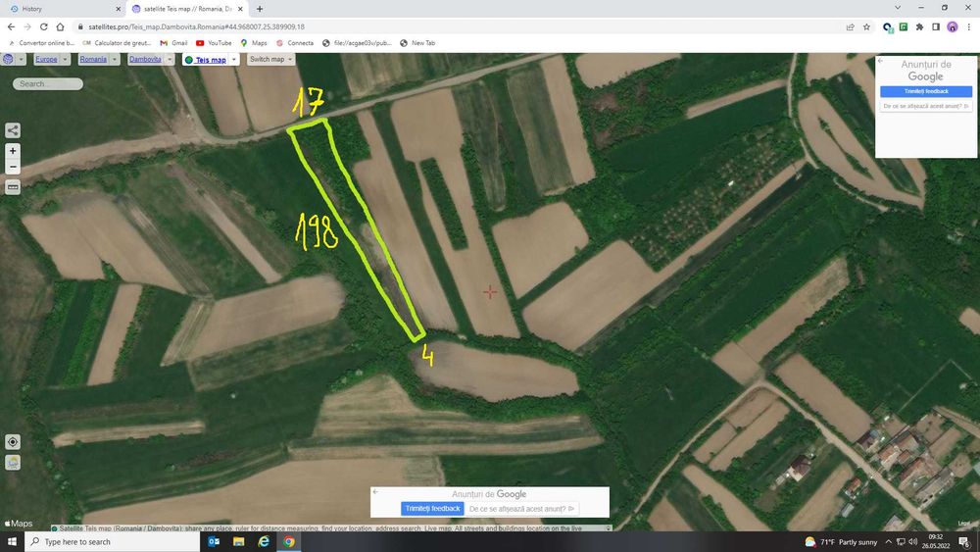Zoom in with the plus button
This screenshot has width=980, height=552.
click(x=13, y=151)
